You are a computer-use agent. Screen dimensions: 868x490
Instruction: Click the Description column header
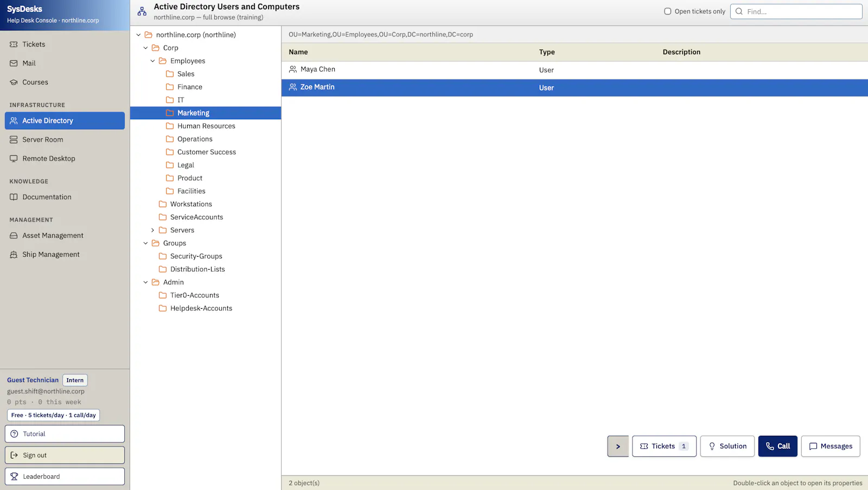point(681,52)
